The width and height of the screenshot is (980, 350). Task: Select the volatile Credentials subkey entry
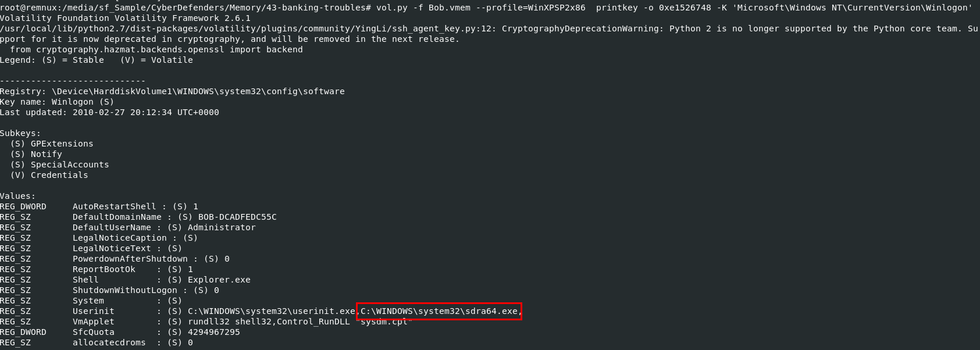(x=59, y=175)
